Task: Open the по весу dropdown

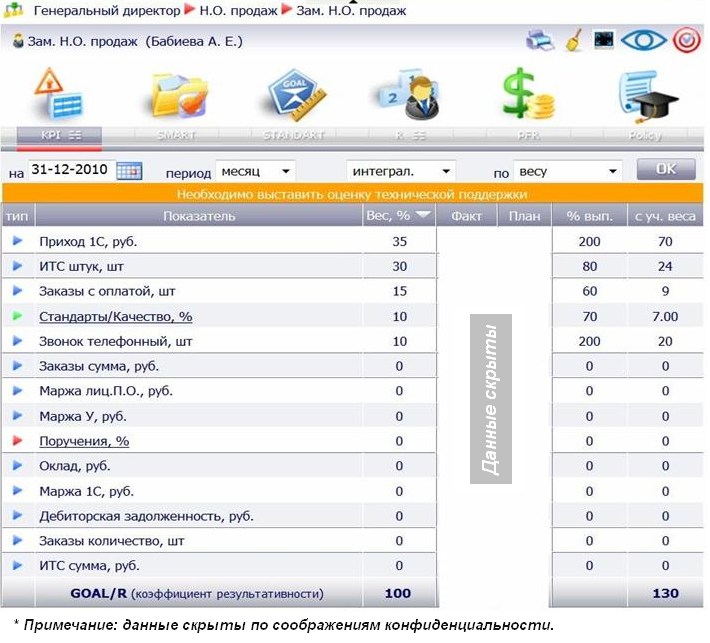Action: click(x=567, y=172)
